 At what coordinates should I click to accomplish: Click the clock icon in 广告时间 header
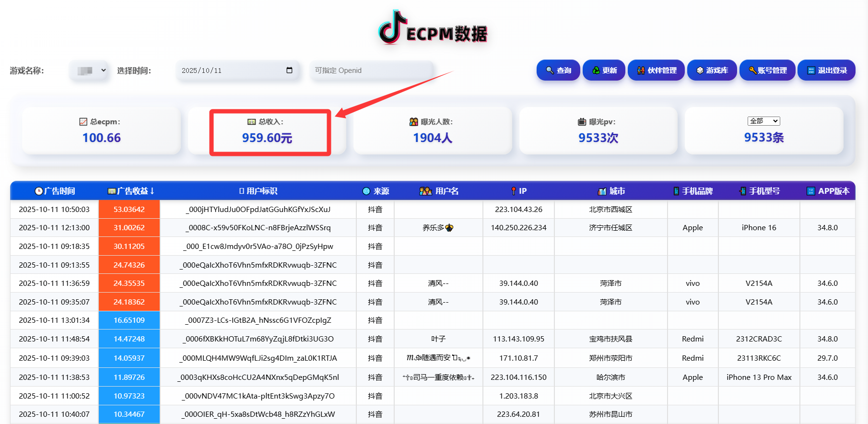(39, 191)
